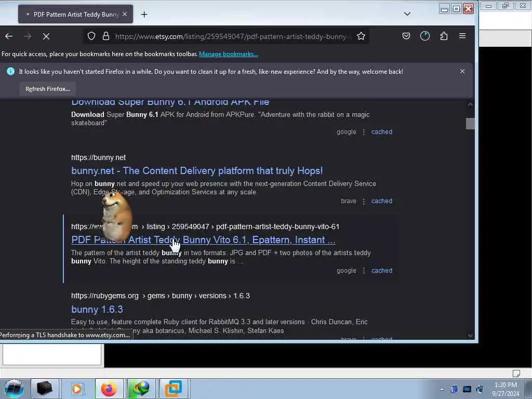
Task: Open the media player taskbar icon
Action: [77, 389]
